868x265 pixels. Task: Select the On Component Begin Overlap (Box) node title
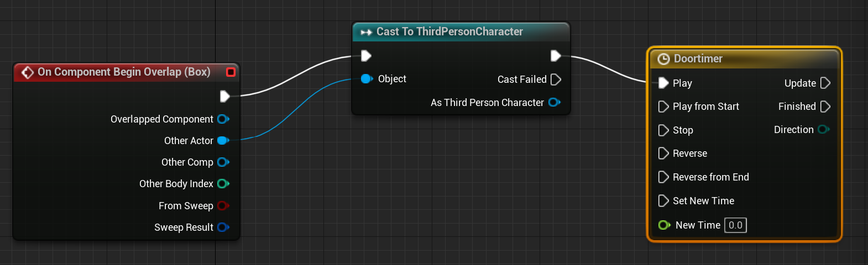(124, 72)
